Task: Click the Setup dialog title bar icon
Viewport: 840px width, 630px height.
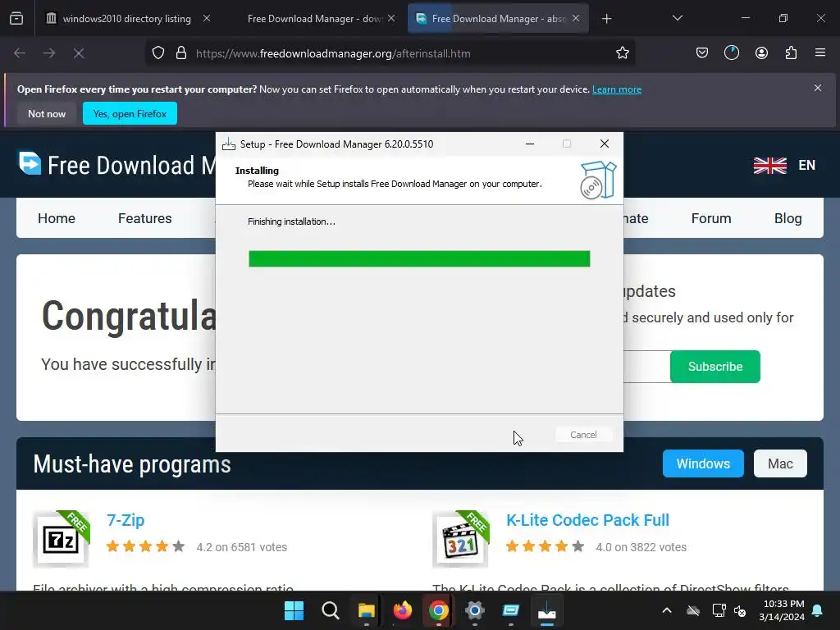Action: pyautogui.click(x=229, y=144)
